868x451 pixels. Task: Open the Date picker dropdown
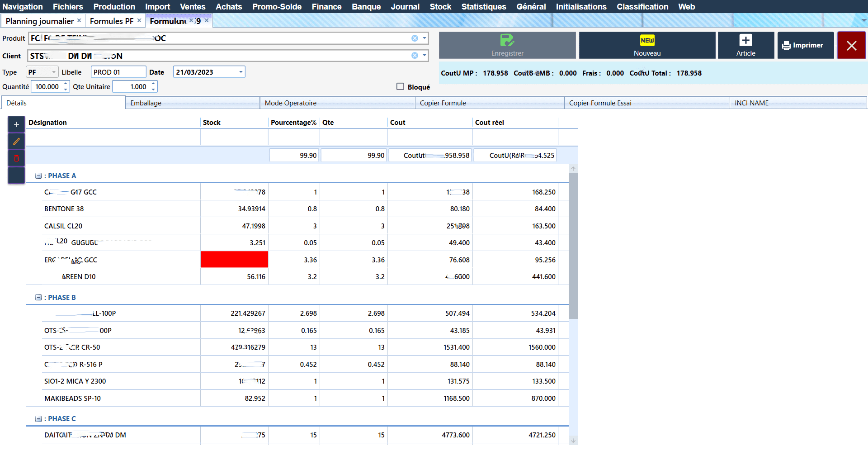(x=241, y=72)
